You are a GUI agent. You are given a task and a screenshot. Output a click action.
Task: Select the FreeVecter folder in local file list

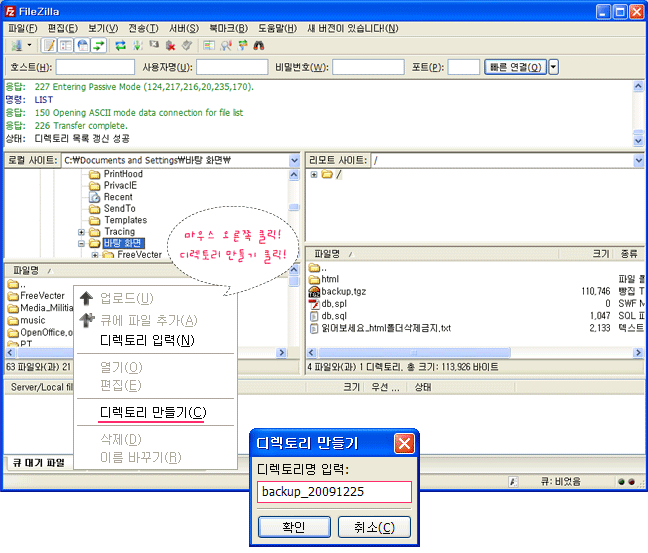pos(42,296)
